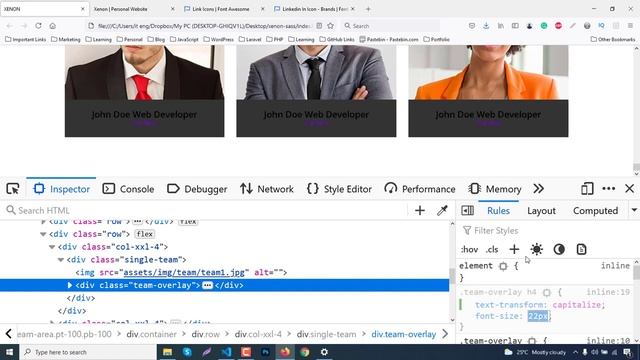Select div.container in breadcrumbs
Image resolution: width=640 pixels, height=360 pixels.
tap(151, 334)
